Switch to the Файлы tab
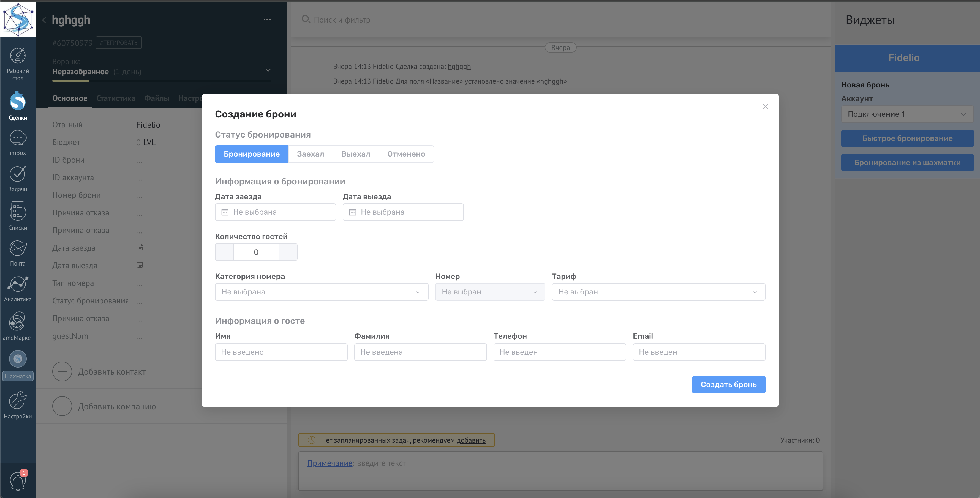980x498 pixels. click(156, 98)
